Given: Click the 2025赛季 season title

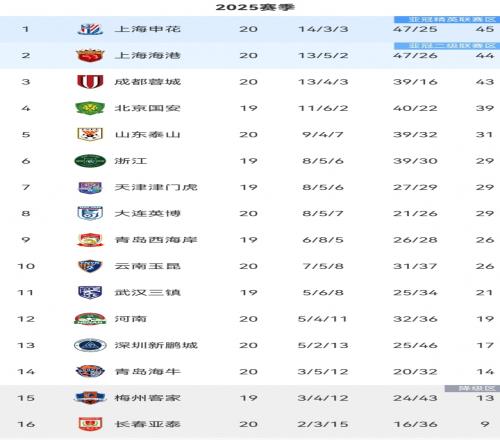Looking at the screenshot, I should [255, 7].
